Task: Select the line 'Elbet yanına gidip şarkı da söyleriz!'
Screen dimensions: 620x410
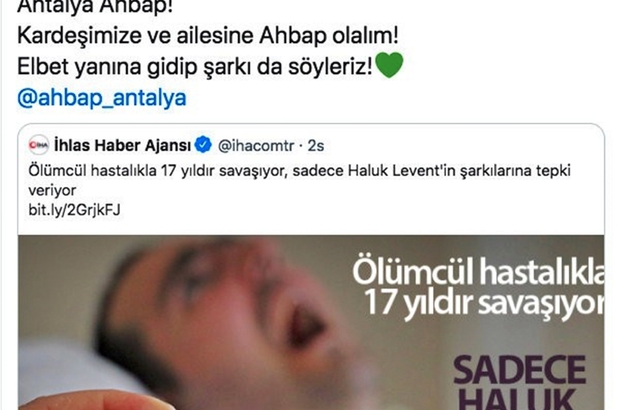Action: tap(195, 66)
